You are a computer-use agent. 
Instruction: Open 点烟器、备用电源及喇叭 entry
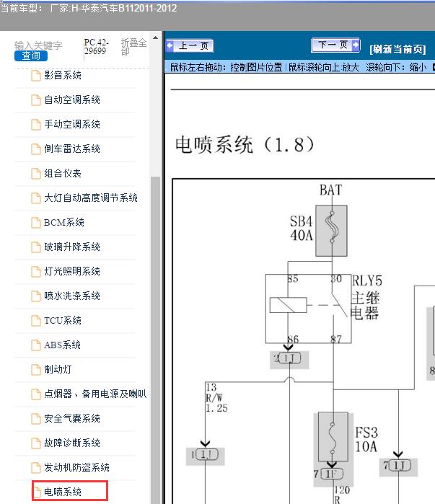(95, 394)
